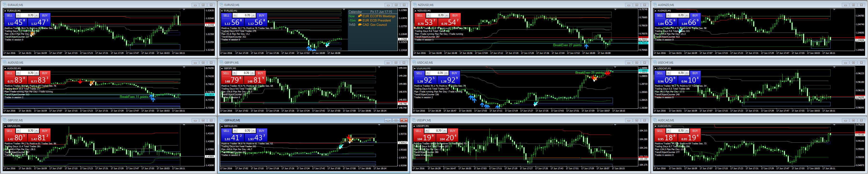This screenshot has height=174, width=868.
Task: Click the AUDUSD,M1 window title bar chart icon
Action: (x=5, y=63)
